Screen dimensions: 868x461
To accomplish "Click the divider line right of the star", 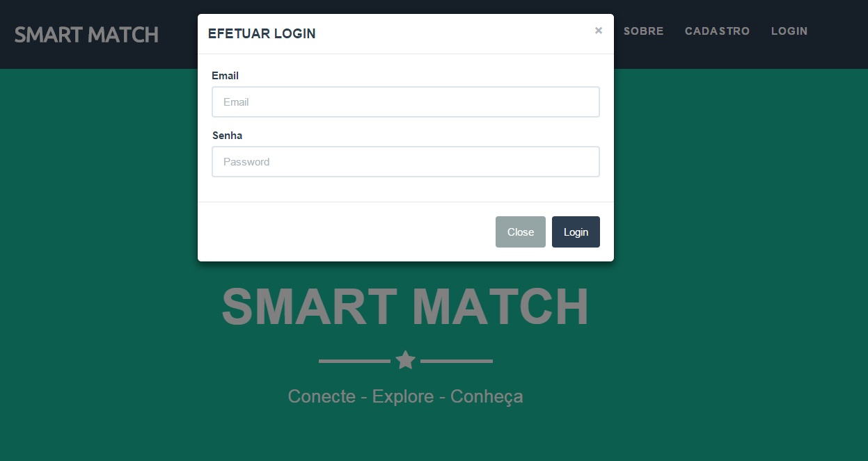I will click(457, 361).
